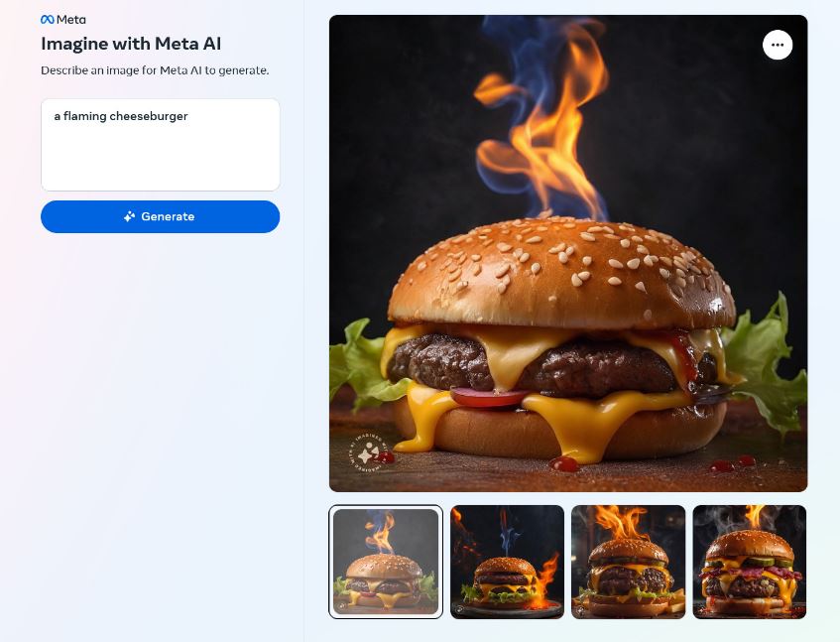
Task: Click the sesame seed bun in large image
Action: coord(561,271)
